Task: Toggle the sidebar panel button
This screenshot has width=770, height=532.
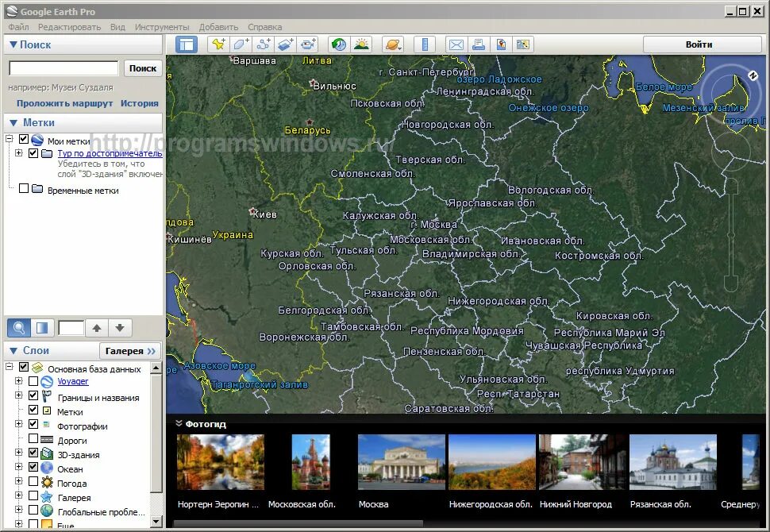Action: pyautogui.click(x=187, y=44)
